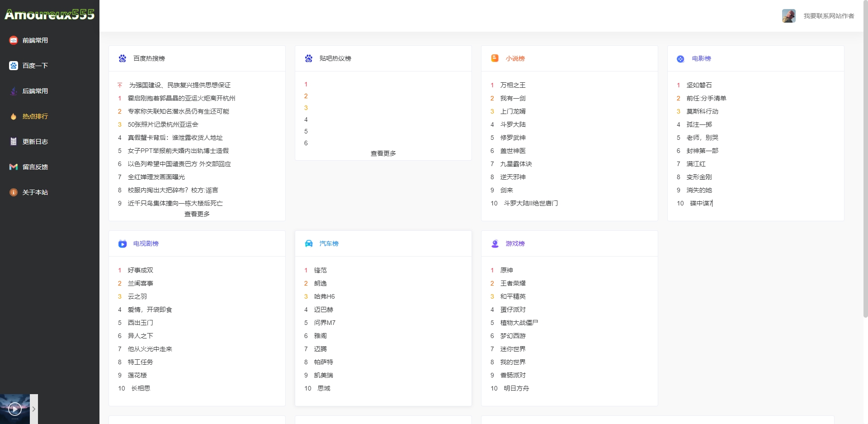This screenshot has height=424, width=868.
Task: Click the 汽车榜 car icon
Action: coord(309,243)
